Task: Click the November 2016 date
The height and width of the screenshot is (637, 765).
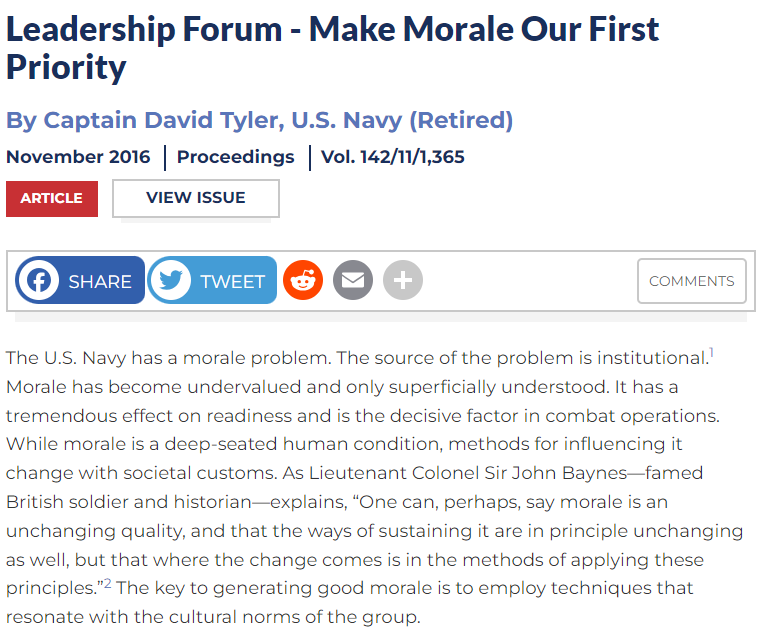Action: [x=78, y=157]
